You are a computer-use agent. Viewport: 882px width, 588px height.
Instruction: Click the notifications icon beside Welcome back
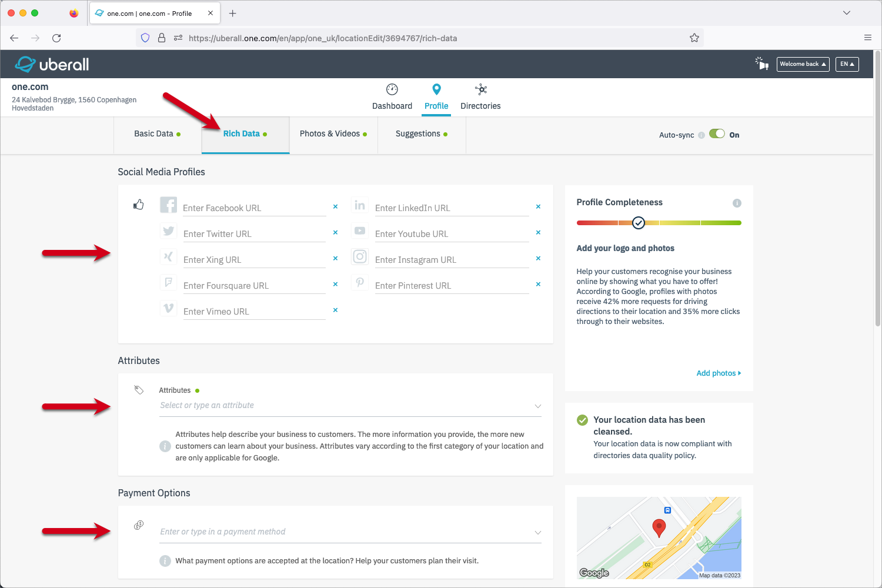[x=762, y=64]
